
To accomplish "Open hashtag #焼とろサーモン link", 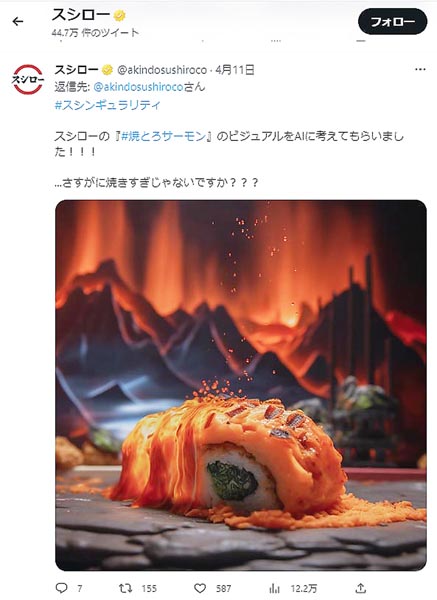I will click(163, 136).
